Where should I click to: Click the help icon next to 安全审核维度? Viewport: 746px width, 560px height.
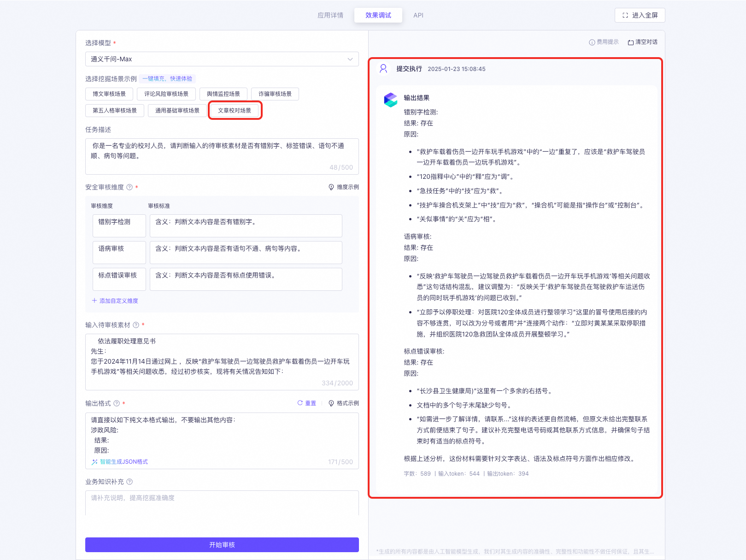click(129, 187)
